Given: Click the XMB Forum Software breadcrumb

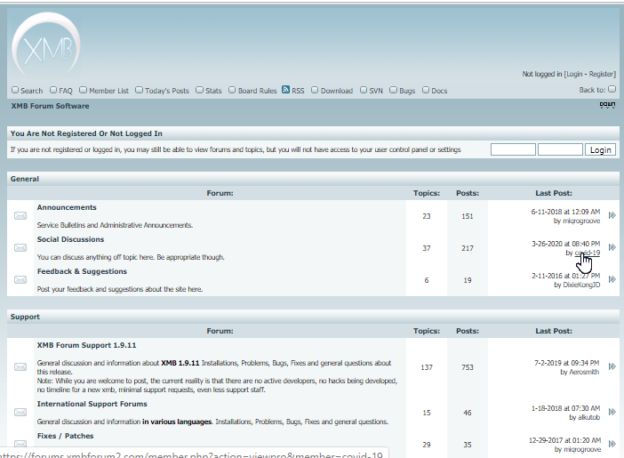Looking at the screenshot, I should [x=50, y=106].
